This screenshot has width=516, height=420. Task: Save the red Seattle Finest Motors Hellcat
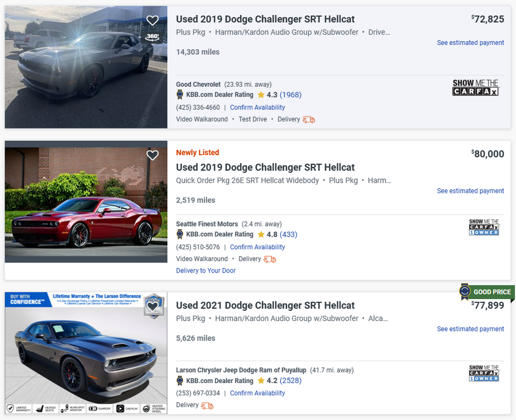pyautogui.click(x=152, y=155)
